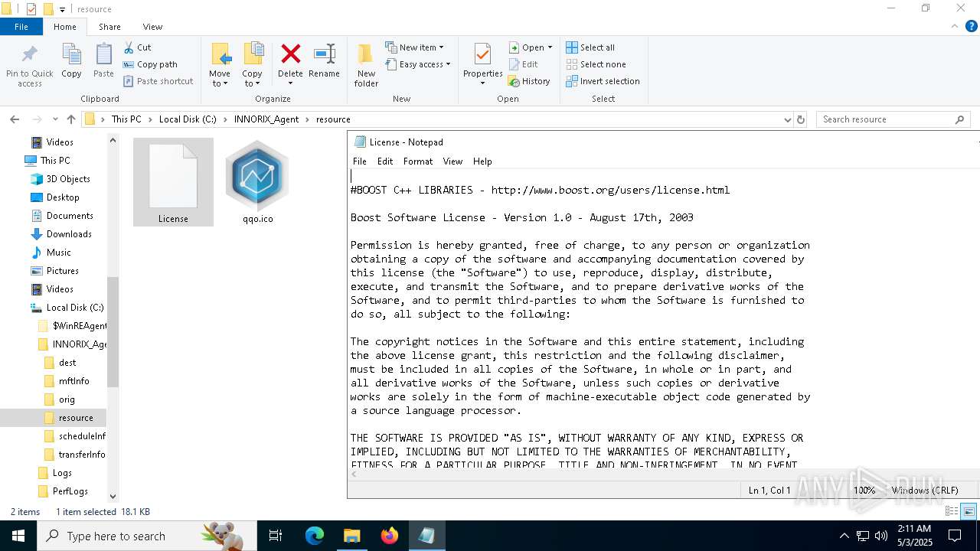Switch to the View ribbon tab
Viewport: 980px width, 551px height.
[x=153, y=27]
